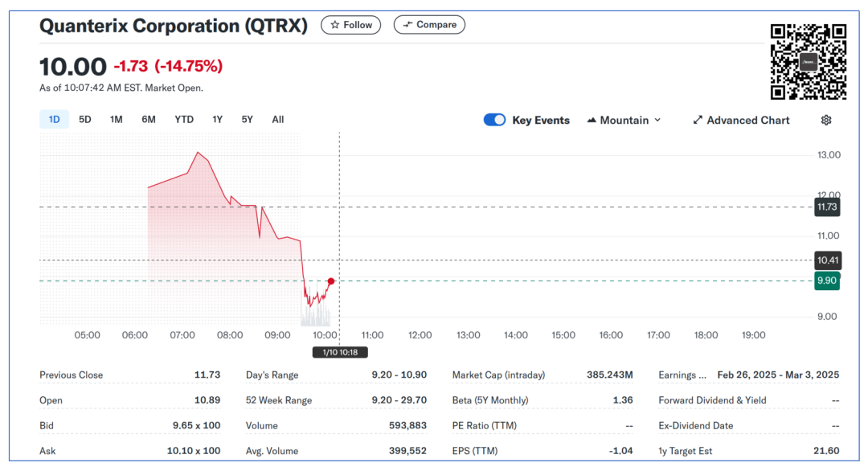Show the 1Y chart range
Image resolution: width=868 pixels, height=471 pixels.
click(x=217, y=120)
